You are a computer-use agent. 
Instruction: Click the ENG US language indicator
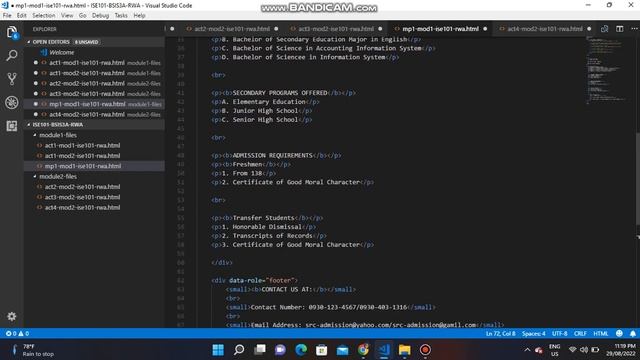(x=554, y=350)
